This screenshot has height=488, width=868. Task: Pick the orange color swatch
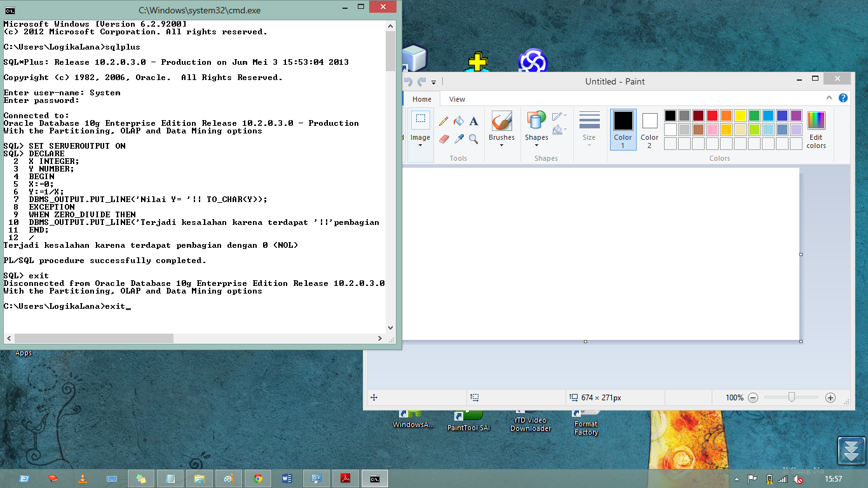point(726,116)
